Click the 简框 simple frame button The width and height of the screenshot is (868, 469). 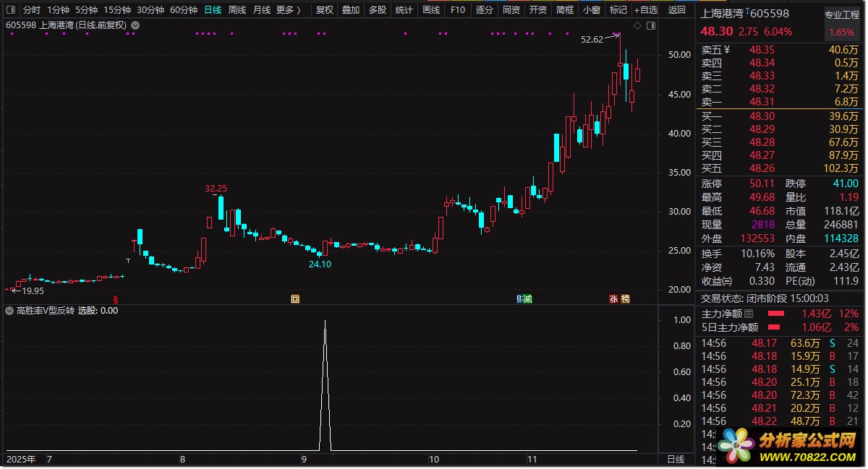pos(565,10)
